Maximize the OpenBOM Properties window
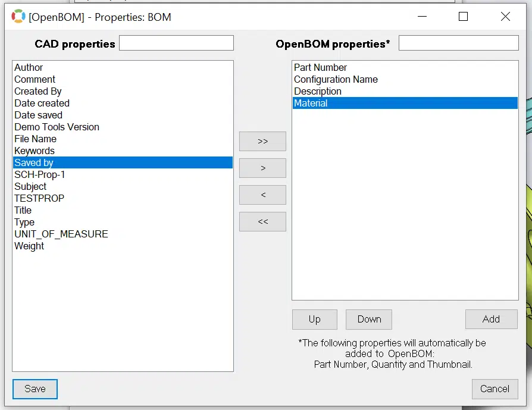The width and height of the screenshot is (532, 410). 463,16
